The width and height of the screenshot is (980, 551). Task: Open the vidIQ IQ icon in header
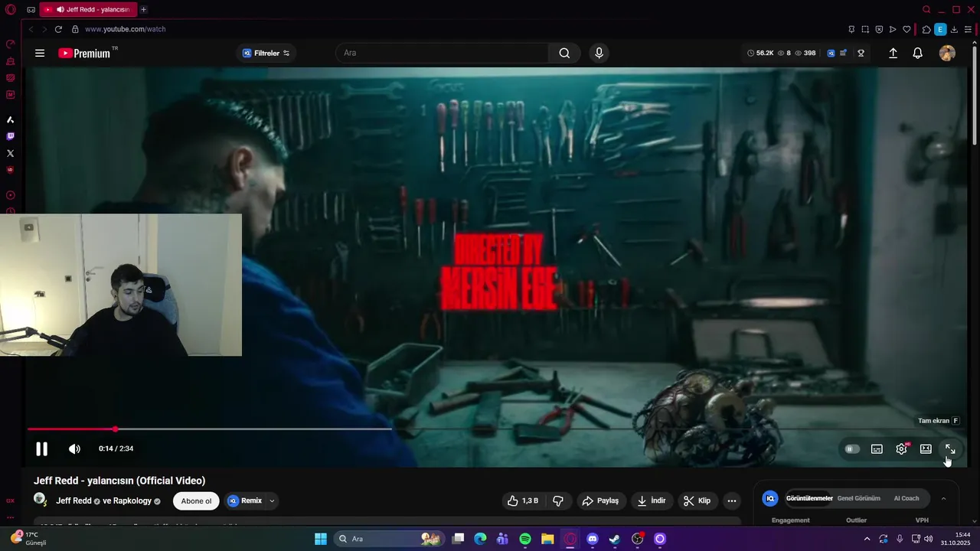click(x=831, y=53)
